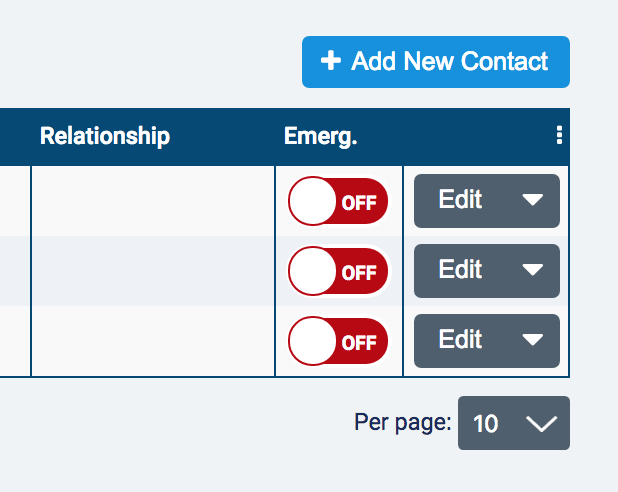Click Edit on the second contact row
Screen dimensions: 618x492
coord(461,270)
